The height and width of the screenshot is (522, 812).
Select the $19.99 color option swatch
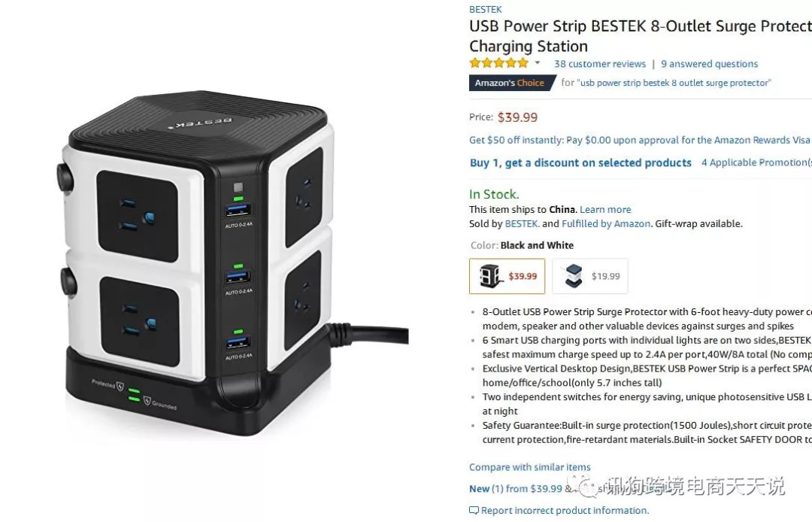590,276
